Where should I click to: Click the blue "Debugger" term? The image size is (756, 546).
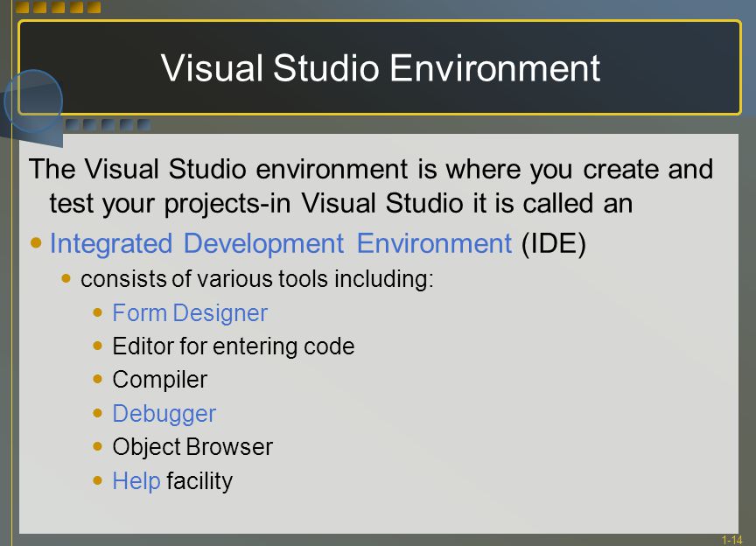[164, 414]
